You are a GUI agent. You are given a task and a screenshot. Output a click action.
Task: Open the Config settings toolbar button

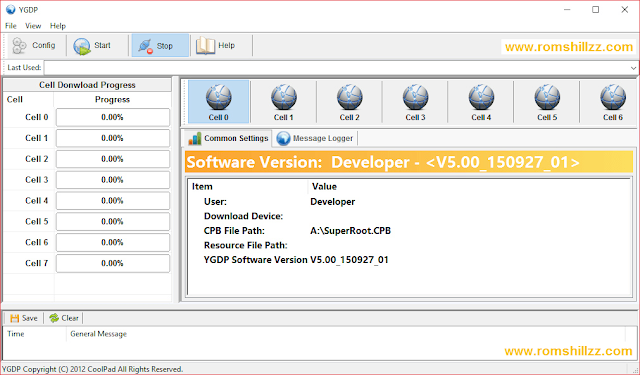coord(35,45)
